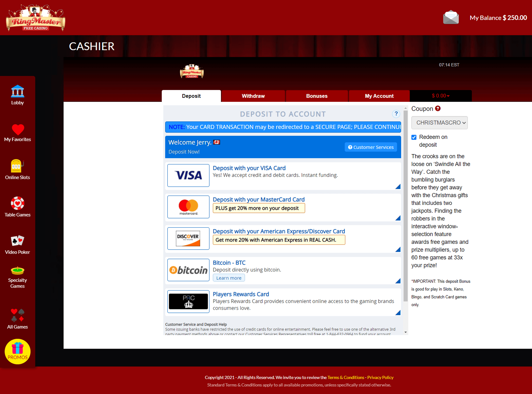Open the Privacy Policy link

[x=380, y=377]
